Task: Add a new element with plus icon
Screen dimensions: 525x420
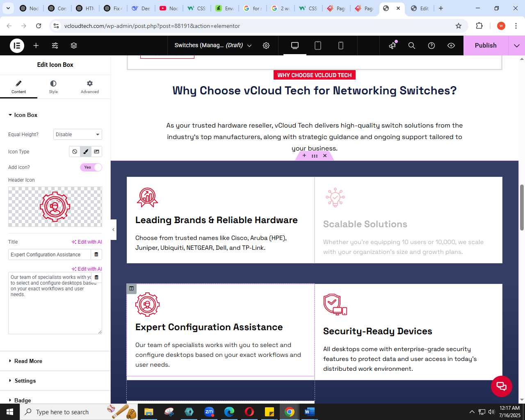Action: coord(36,46)
